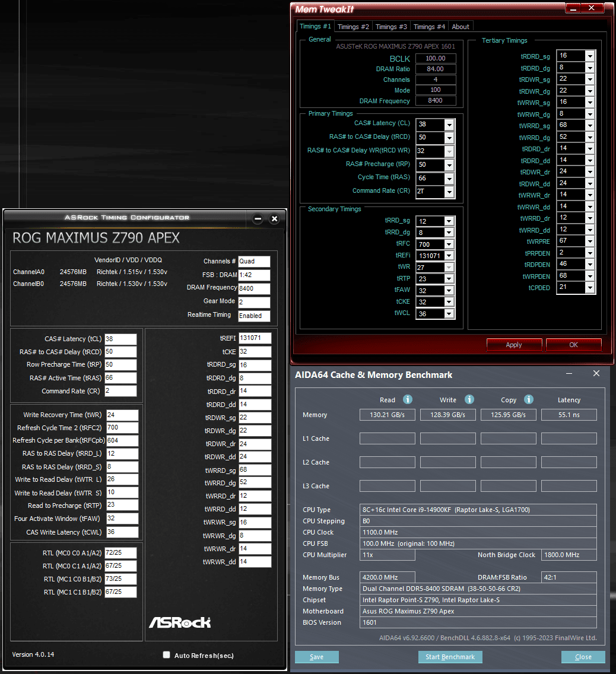The image size is (616, 674).
Task: Close the AIDA64 benchmark window via X
Action: [596, 374]
